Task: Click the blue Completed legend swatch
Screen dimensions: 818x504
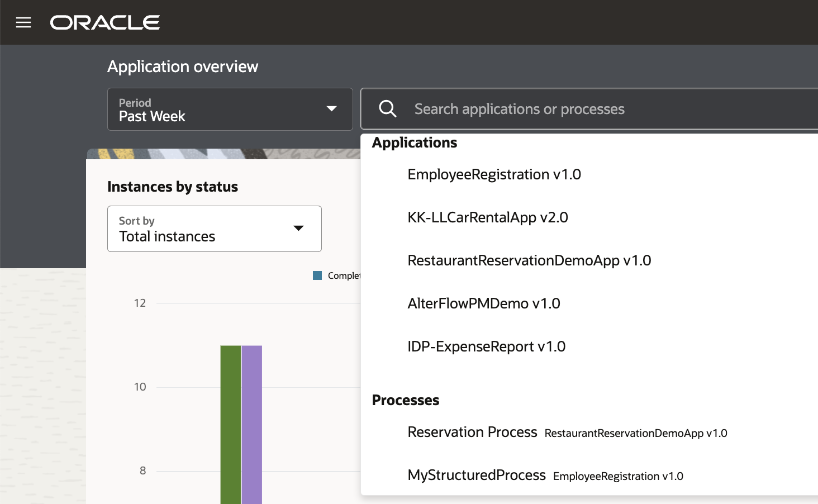Action: pos(317,275)
